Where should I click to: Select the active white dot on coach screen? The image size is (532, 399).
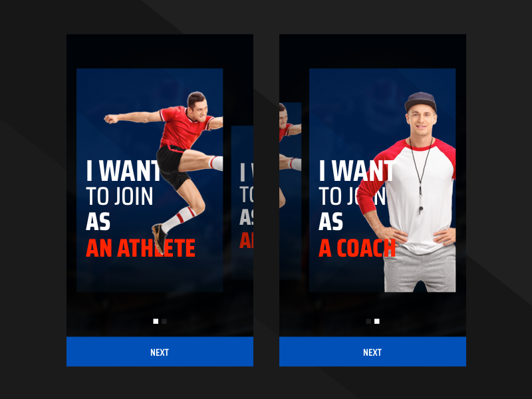point(377,321)
